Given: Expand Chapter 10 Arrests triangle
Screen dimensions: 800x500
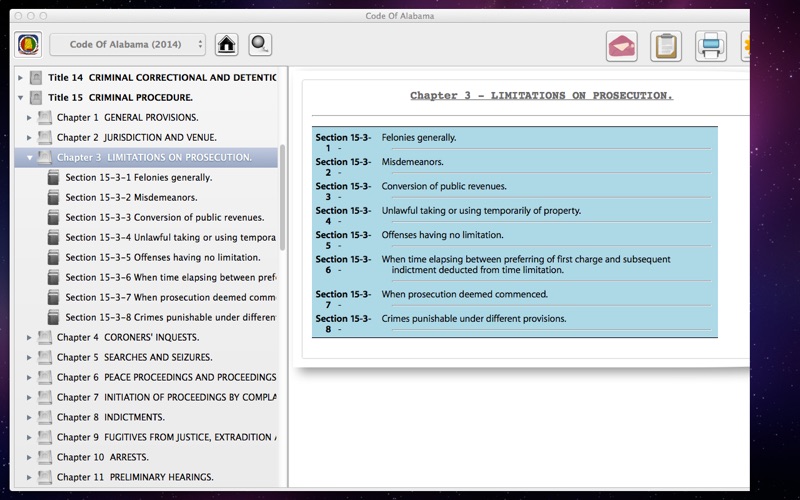Looking at the screenshot, I should click(x=29, y=457).
